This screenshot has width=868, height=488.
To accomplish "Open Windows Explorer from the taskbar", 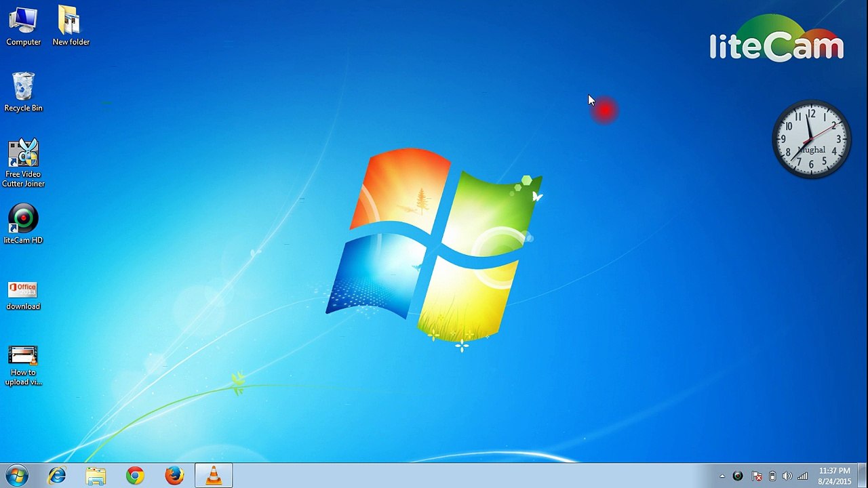I will click(x=96, y=476).
